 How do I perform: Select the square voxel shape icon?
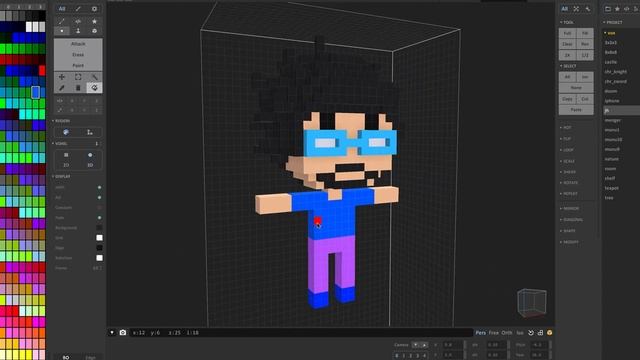(66, 155)
